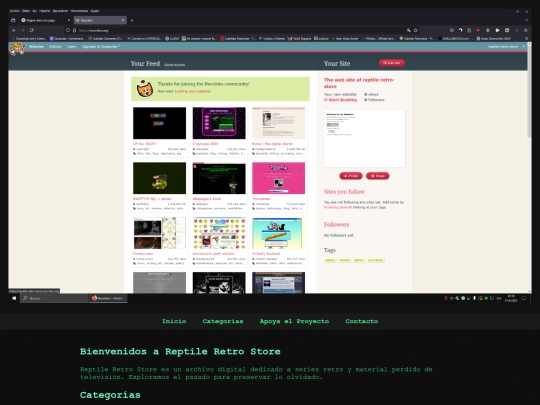Open the Ayuda menu in menu bar

(95, 11)
